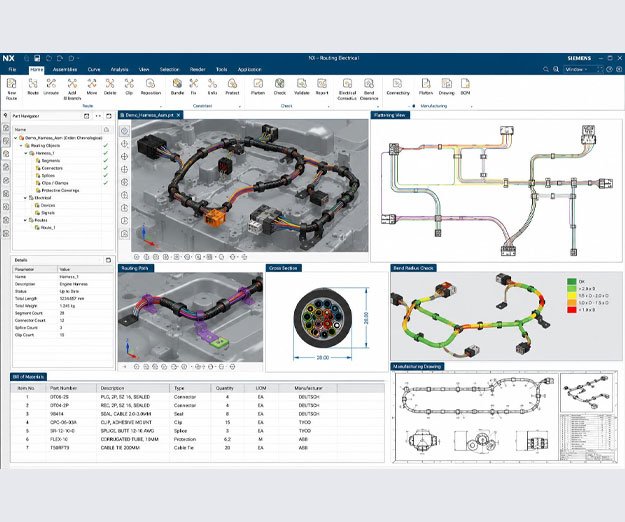
Task: Toggle the check mark for Splices
Action: [x=106, y=175]
